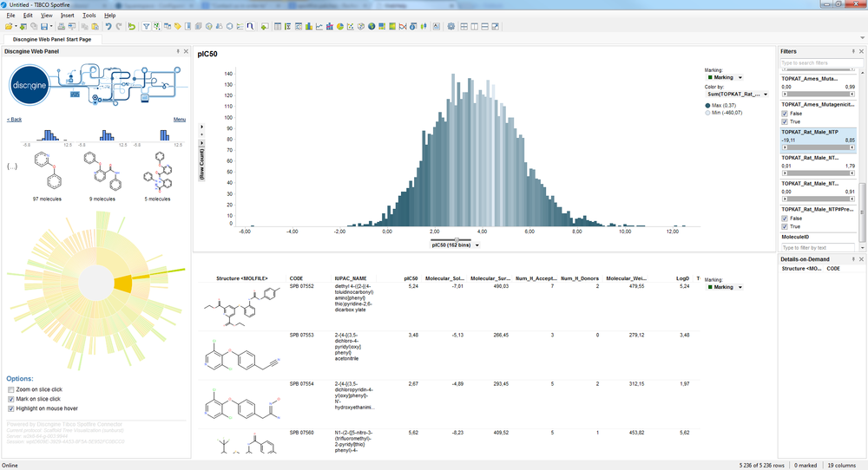The height and width of the screenshot is (470, 868).
Task: Adjust the TOPKAT_Rat_Male_NTP range slider
Action: click(819, 147)
